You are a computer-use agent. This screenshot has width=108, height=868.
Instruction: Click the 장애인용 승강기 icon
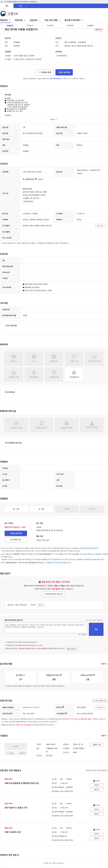point(41,425)
